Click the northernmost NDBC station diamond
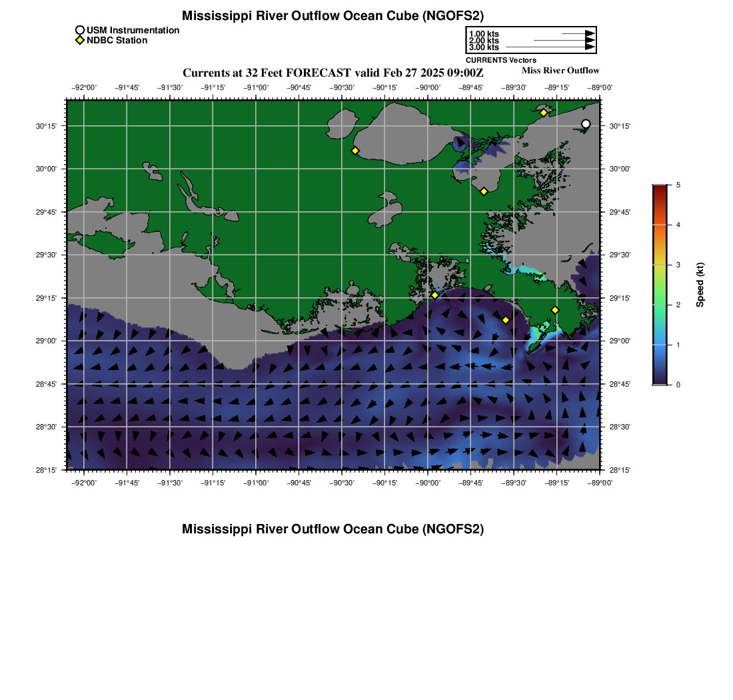Image resolution: width=733 pixels, height=700 pixels. coord(544,113)
